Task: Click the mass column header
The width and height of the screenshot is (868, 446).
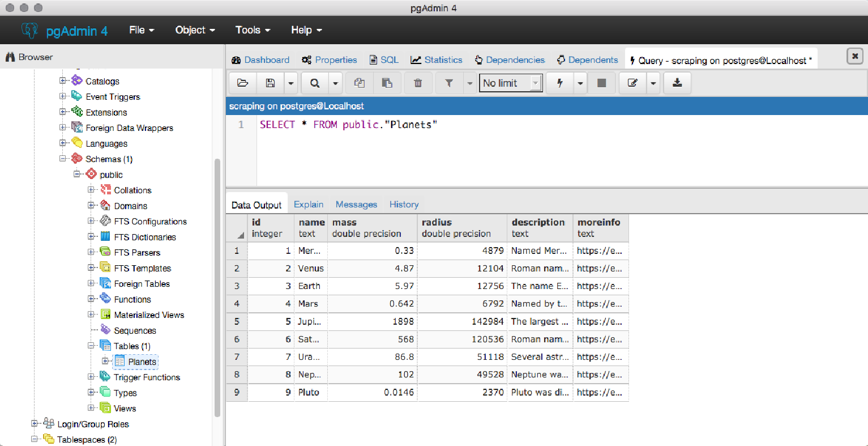Action: pyautogui.click(x=373, y=228)
